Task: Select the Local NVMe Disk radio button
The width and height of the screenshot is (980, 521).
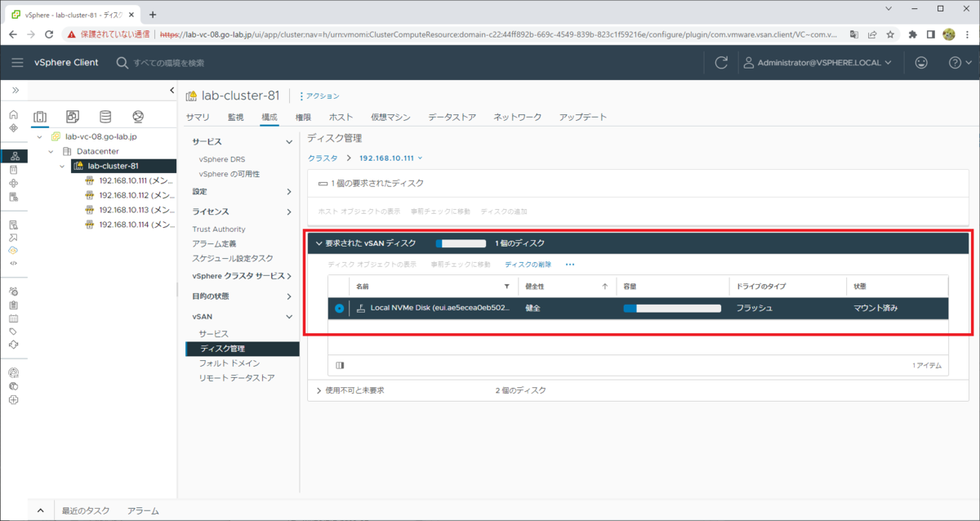Action: (x=339, y=308)
